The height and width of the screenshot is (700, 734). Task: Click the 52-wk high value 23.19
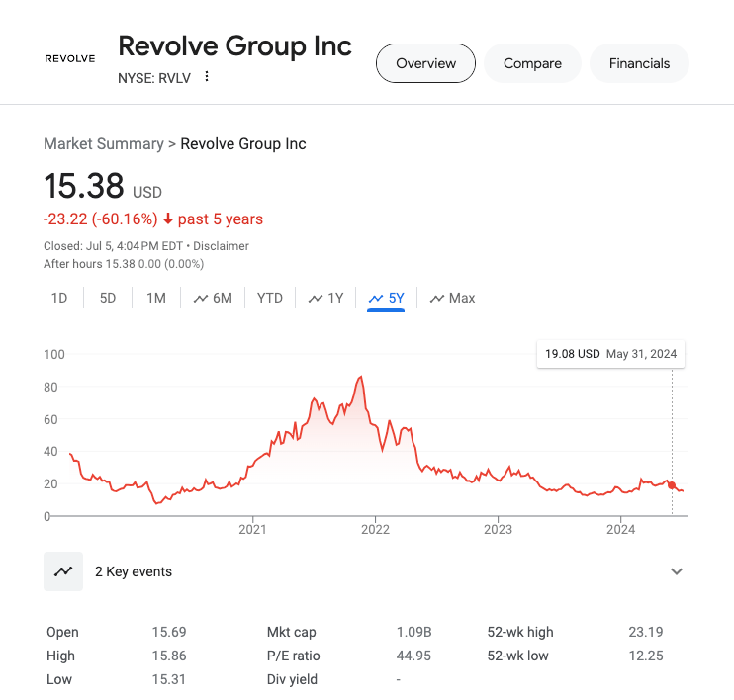646,632
